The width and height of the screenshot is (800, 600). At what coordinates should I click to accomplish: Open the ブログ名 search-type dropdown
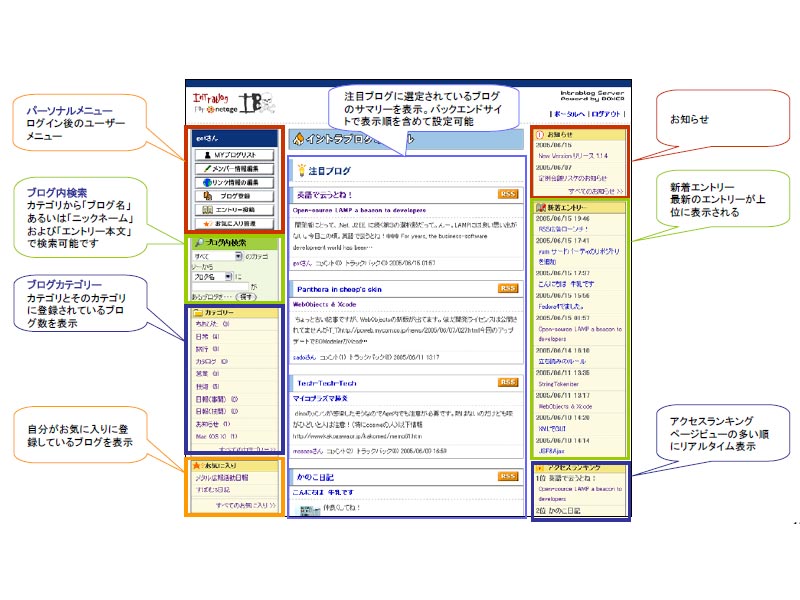pyautogui.click(x=213, y=277)
